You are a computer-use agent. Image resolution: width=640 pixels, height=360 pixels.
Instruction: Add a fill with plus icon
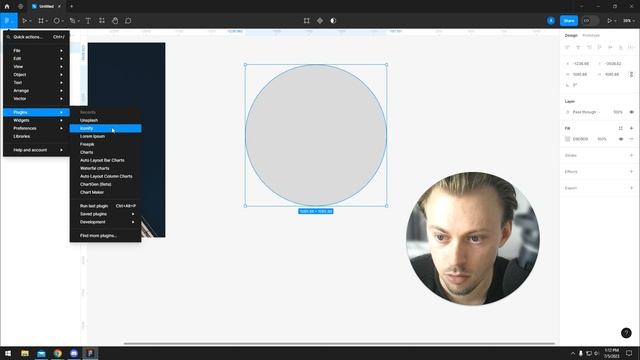pos(631,128)
